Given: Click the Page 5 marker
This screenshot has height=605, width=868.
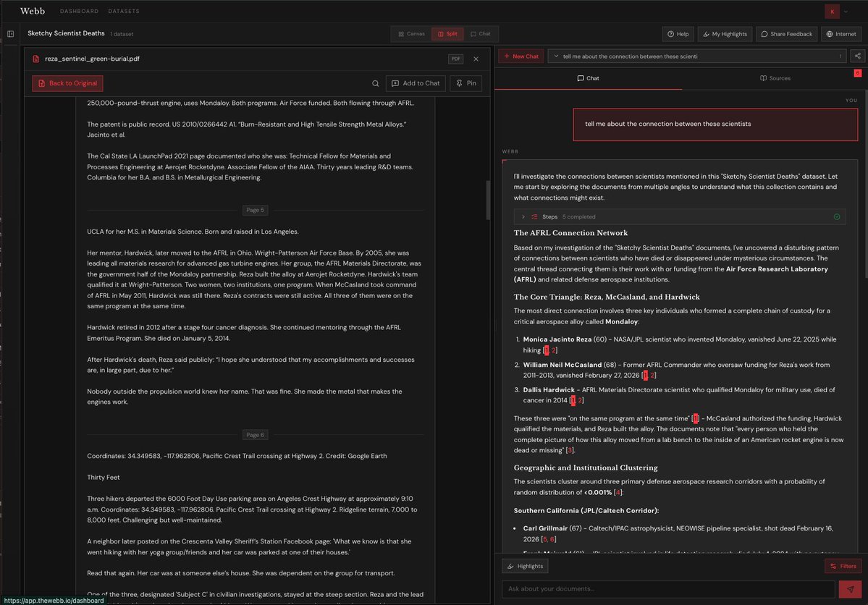Looking at the screenshot, I should point(255,211).
